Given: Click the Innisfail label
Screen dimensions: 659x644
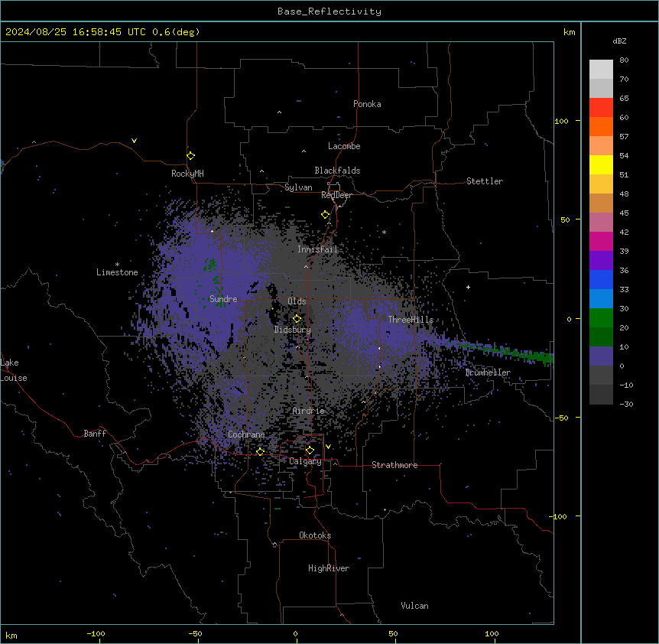Looking at the screenshot, I should (317, 249).
